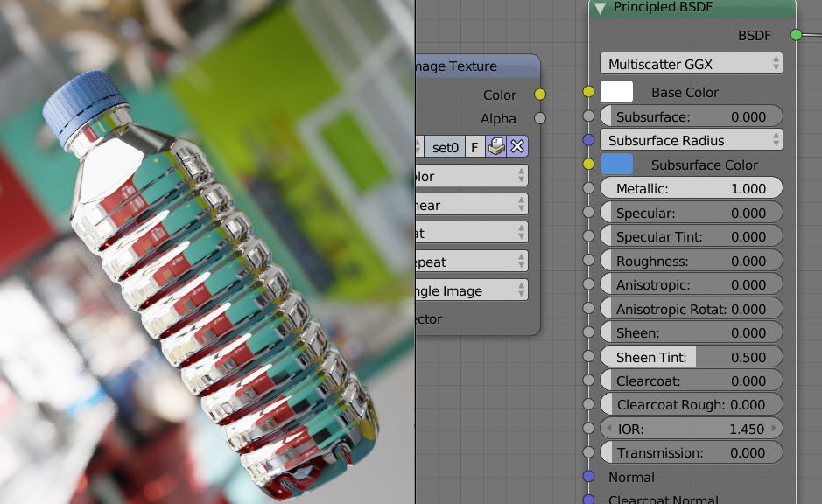Unlink the image with the X button

click(517, 147)
